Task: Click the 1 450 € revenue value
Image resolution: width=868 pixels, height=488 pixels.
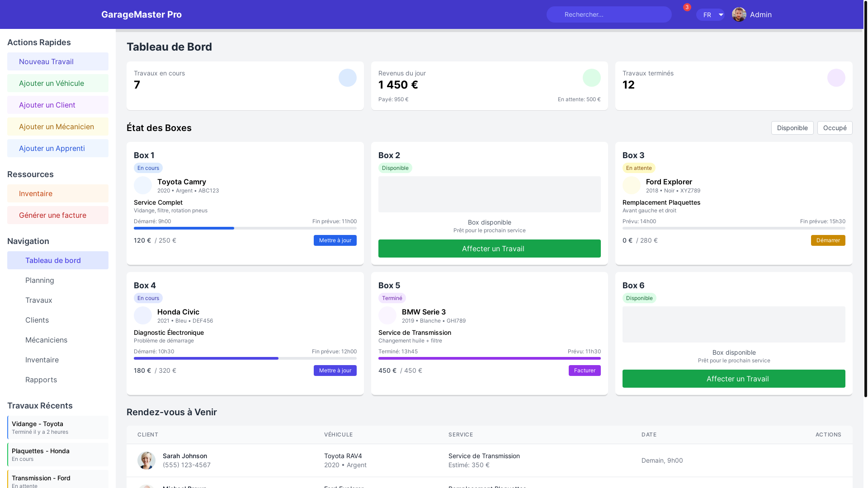Action: point(398,85)
